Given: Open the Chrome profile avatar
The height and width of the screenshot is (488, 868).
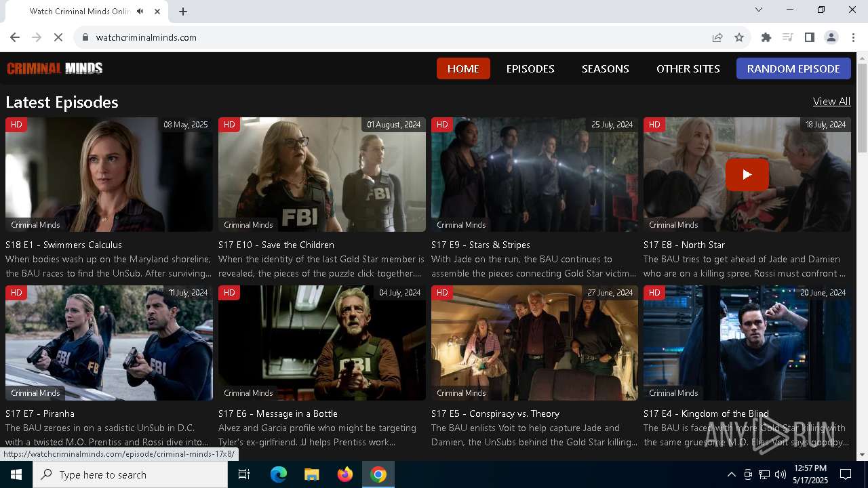Looking at the screenshot, I should coord(831,37).
